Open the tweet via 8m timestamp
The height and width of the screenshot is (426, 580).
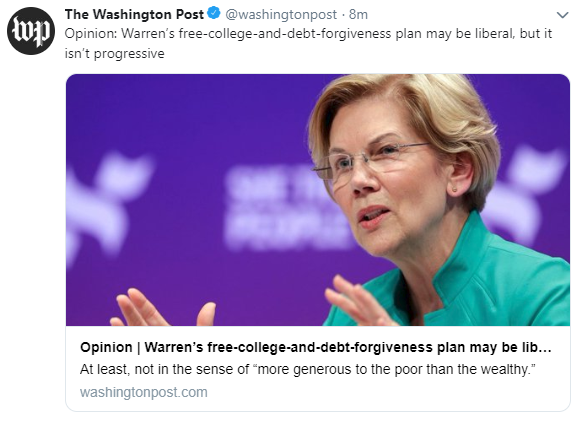(x=358, y=14)
